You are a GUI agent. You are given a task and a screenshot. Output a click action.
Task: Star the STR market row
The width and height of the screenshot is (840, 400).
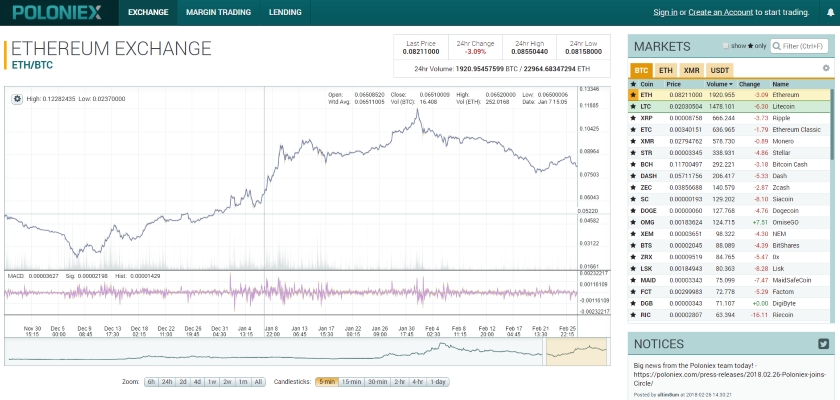(633, 153)
